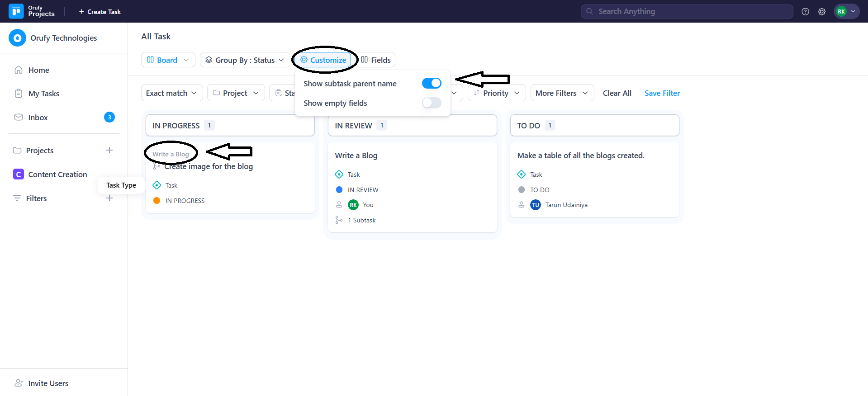Click the Save Filter link

(662, 93)
